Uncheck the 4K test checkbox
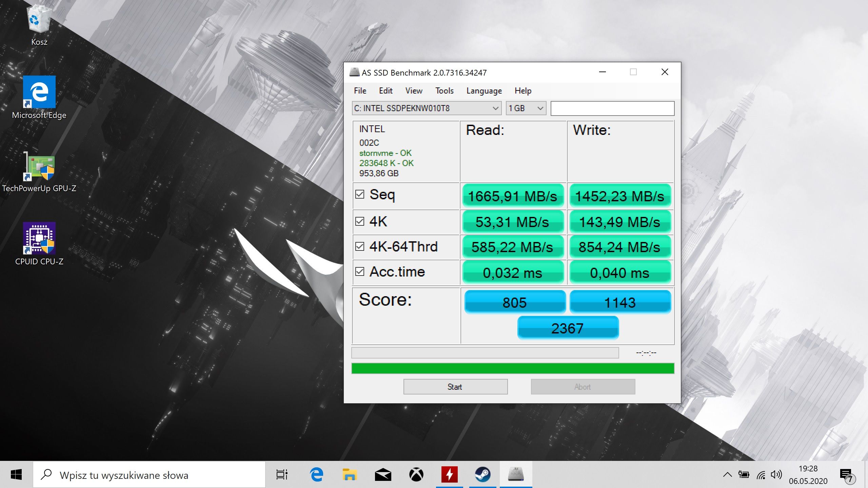 click(360, 221)
